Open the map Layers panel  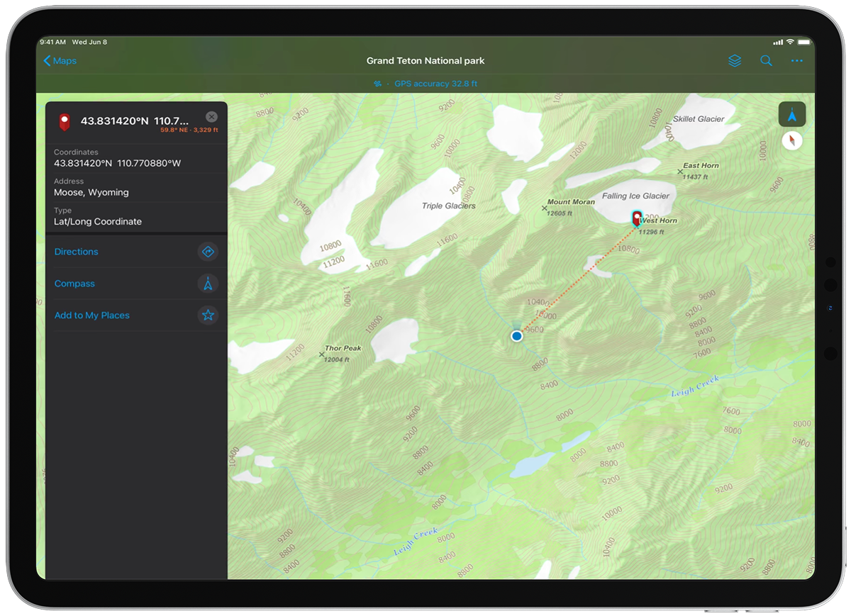click(x=735, y=60)
